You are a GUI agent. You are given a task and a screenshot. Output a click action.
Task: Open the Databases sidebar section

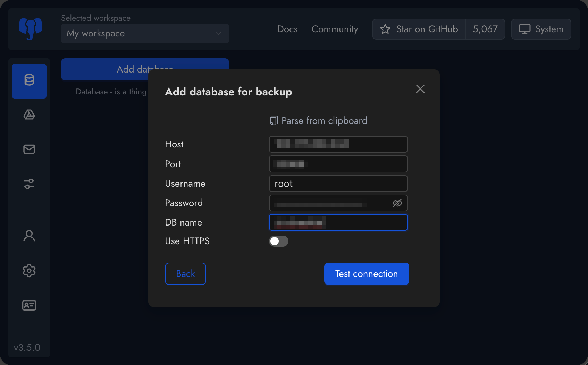click(x=29, y=81)
